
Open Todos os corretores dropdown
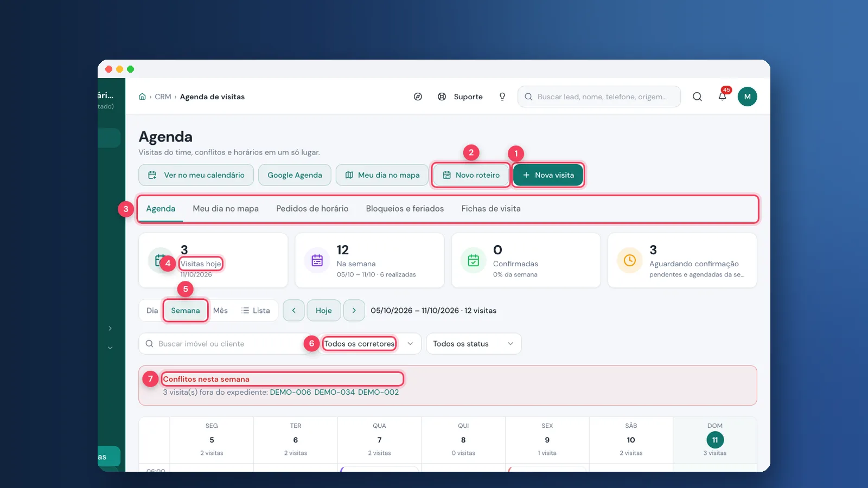coord(369,344)
